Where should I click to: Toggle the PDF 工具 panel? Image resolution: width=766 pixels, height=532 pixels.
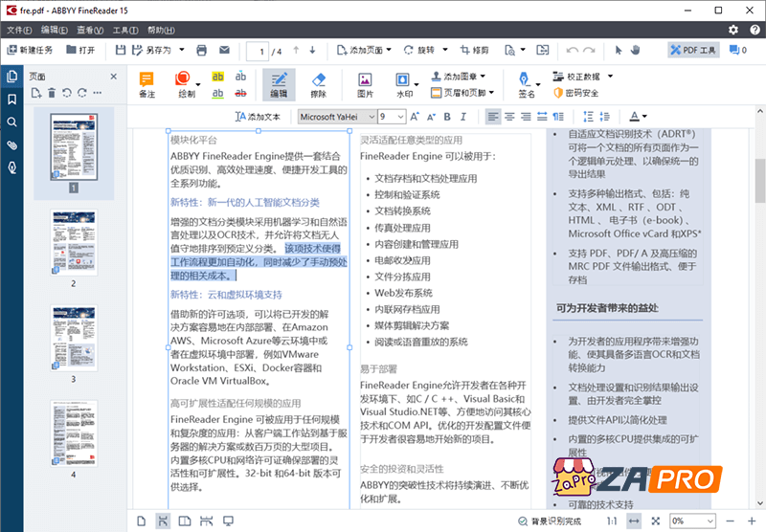coord(693,50)
